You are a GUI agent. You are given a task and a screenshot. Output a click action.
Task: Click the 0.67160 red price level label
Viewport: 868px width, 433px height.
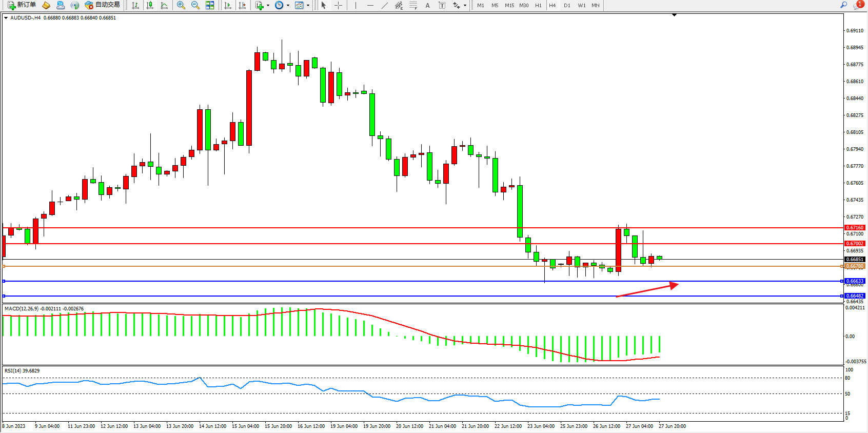click(854, 228)
